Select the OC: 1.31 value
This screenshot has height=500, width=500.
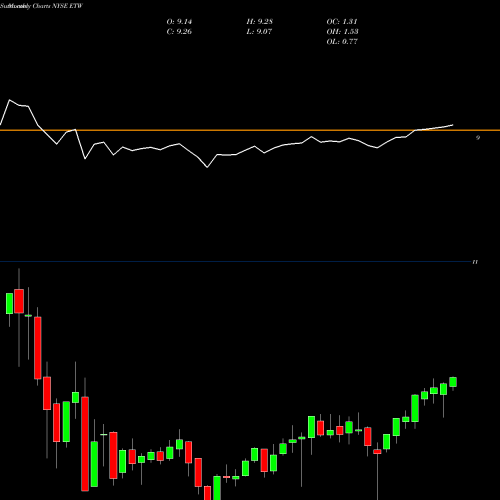pyautogui.click(x=342, y=22)
